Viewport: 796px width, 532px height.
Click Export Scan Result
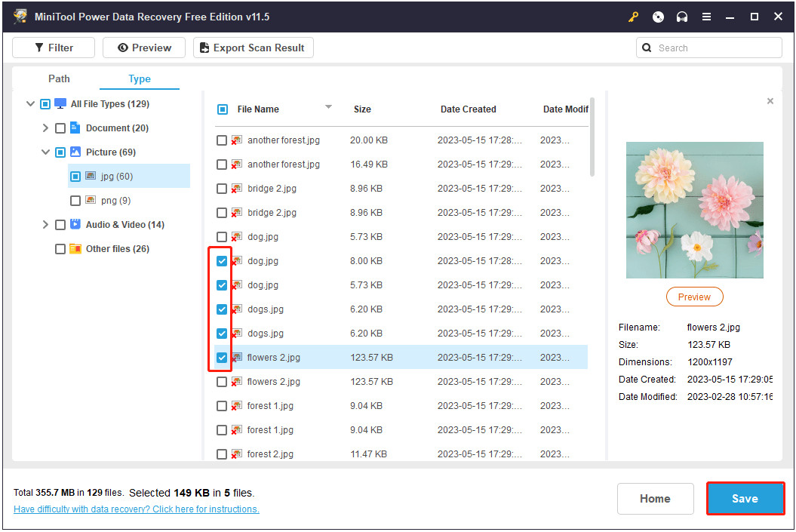254,48
